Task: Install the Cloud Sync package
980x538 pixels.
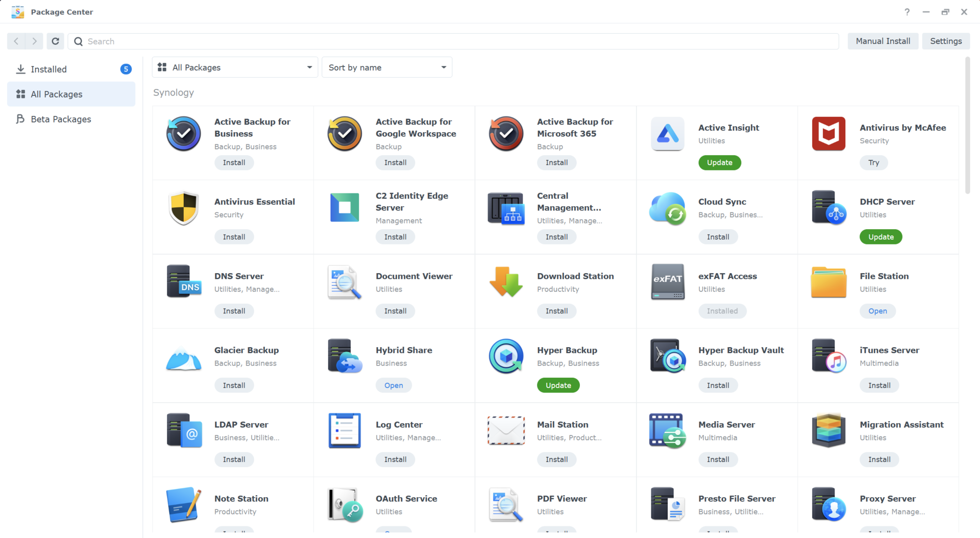Action: tap(718, 237)
